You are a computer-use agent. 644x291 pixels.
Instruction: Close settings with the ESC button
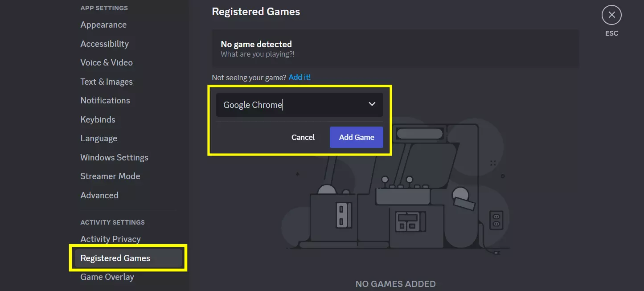coord(611,15)
